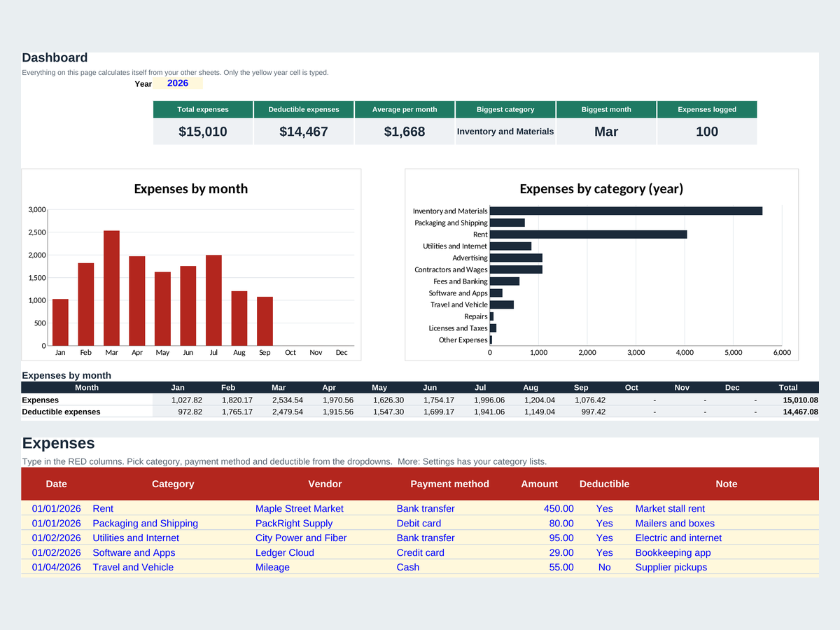
Task: Select deductible total cell 14,467.08
Action: (788, 412)
